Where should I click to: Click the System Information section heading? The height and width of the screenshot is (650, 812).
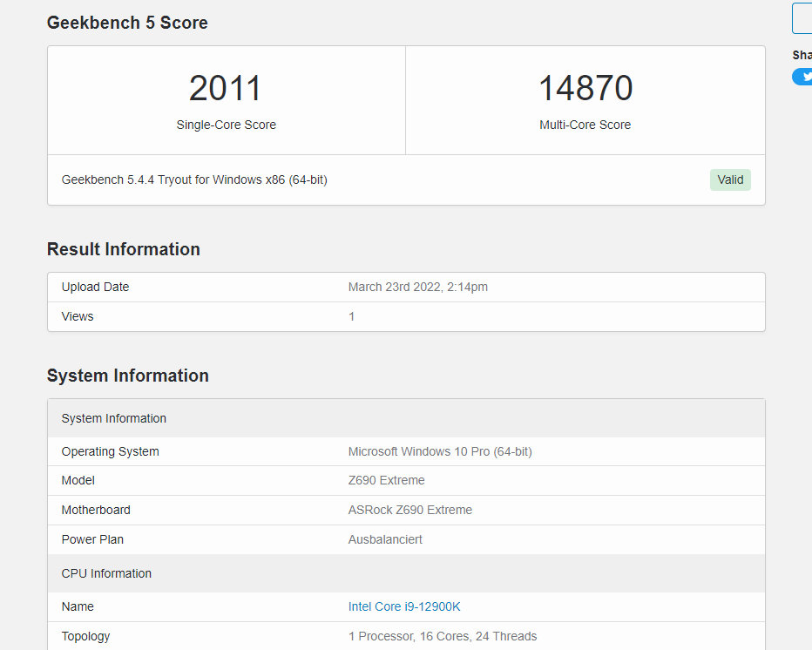tap(128, 376)
